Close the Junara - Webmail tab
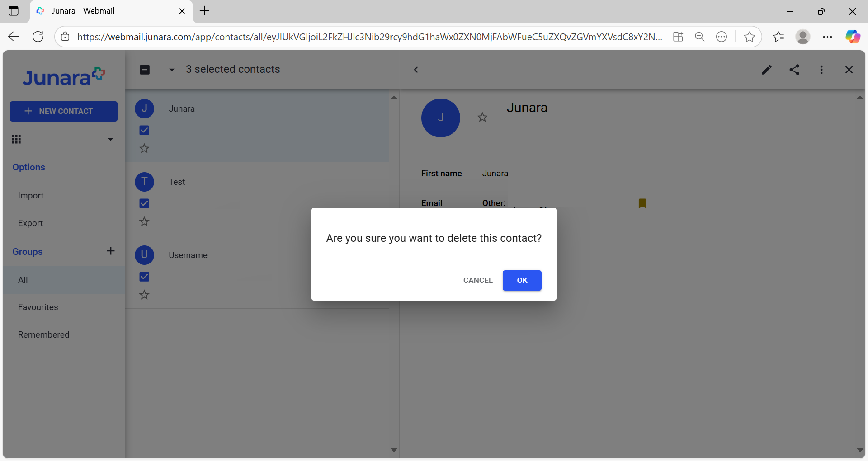The width and height of the screenshot is (868, 461). tap(182, 11)
